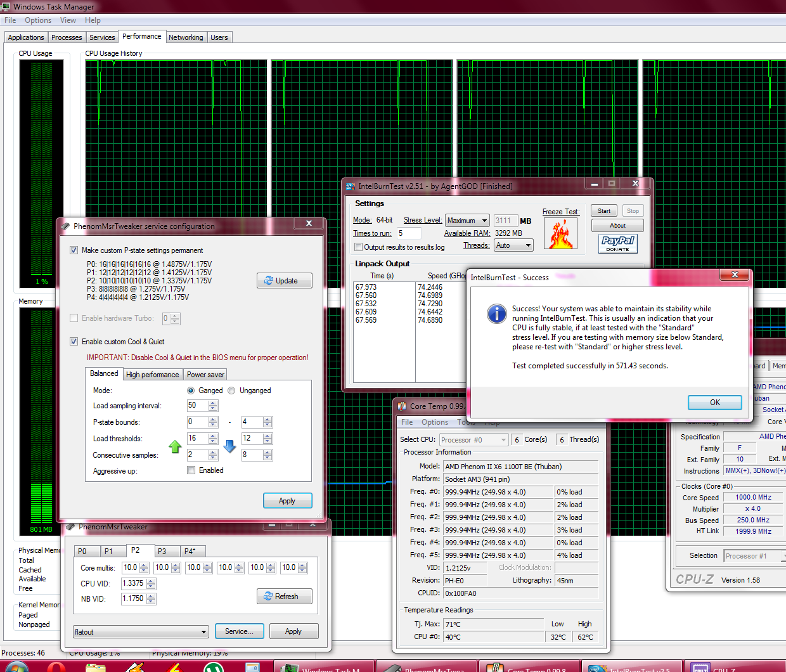Open the Windows Explorer folder taskbar icon
This screenshot has height=672, width=786.
96,667
